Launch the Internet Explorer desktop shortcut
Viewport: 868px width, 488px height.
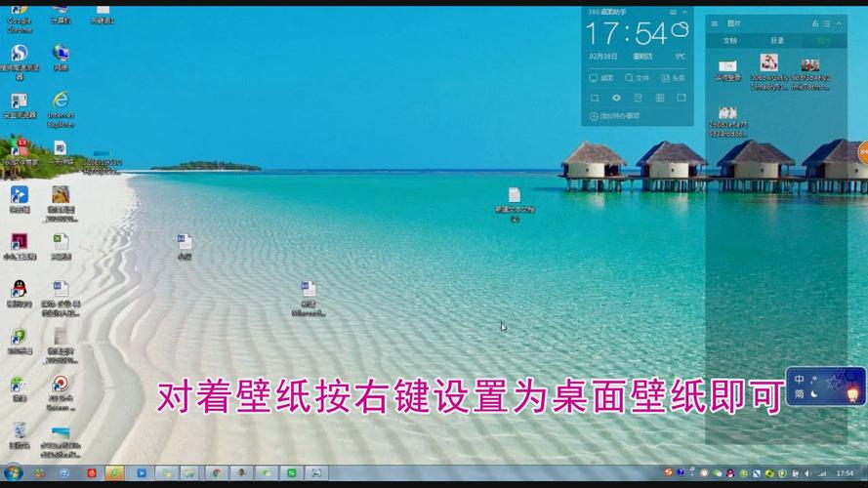61,109
